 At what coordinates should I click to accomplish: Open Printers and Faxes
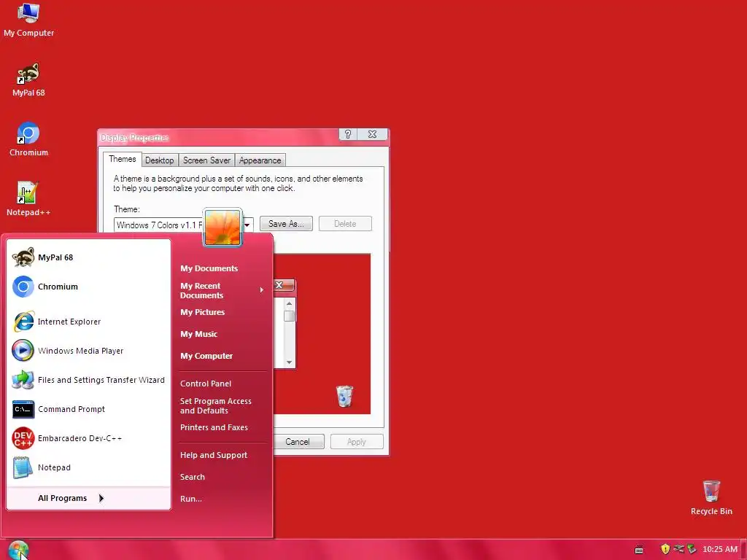(214, 427)
